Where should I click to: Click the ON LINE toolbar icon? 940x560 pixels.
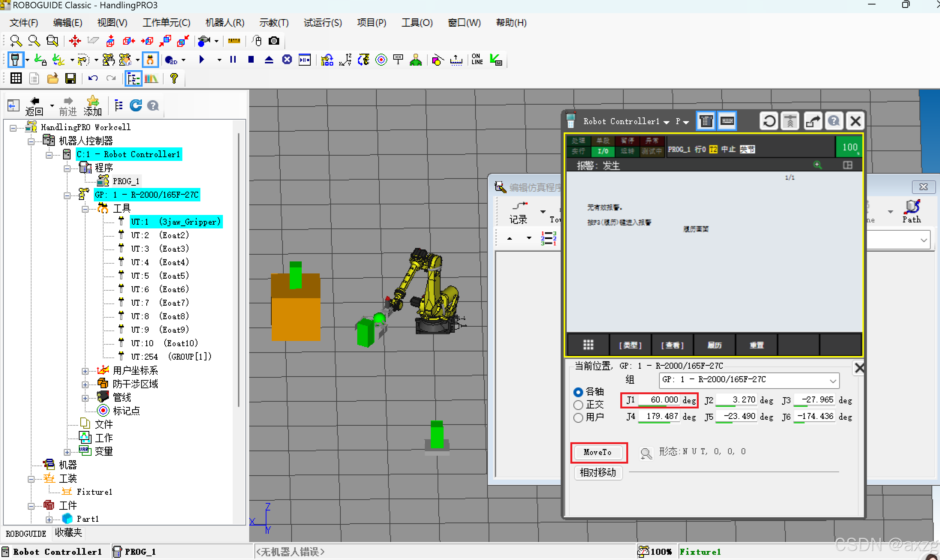click(477, 60)
